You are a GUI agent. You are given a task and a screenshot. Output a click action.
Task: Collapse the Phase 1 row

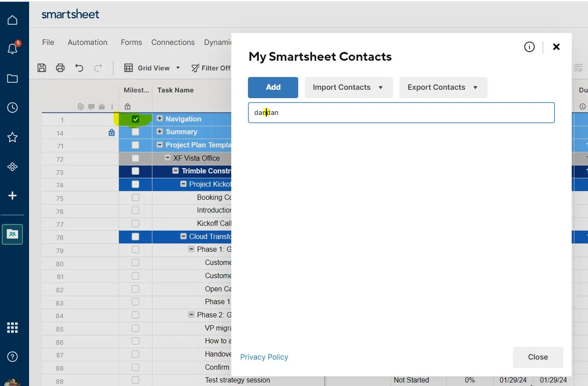pos(192,249)
